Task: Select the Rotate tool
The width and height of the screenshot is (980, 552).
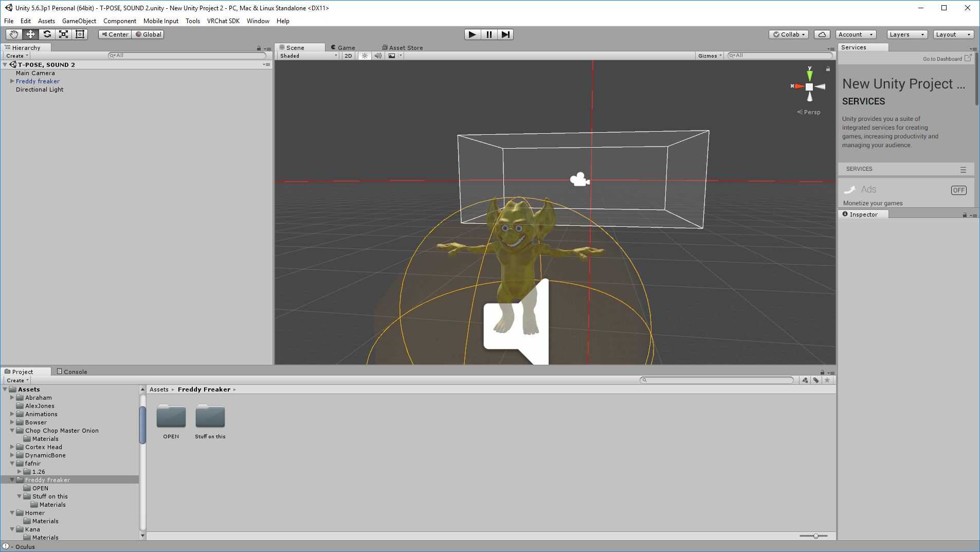Action: (47, 34)
